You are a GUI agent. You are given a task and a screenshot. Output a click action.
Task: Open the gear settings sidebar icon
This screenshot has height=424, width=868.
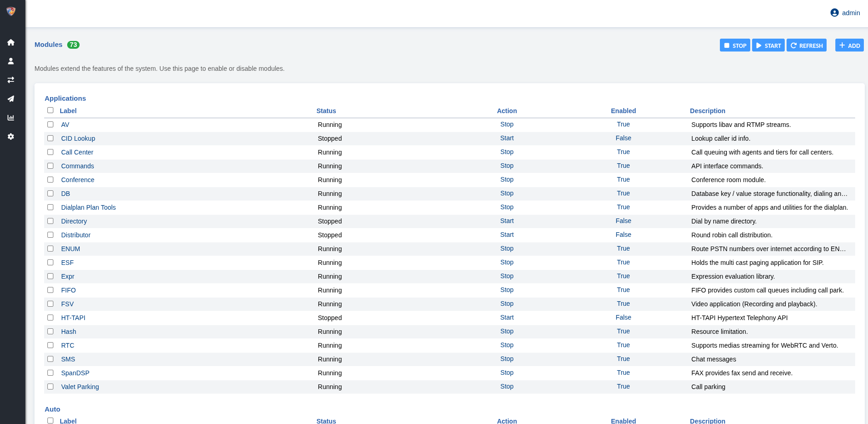click(x=11, y=137)
